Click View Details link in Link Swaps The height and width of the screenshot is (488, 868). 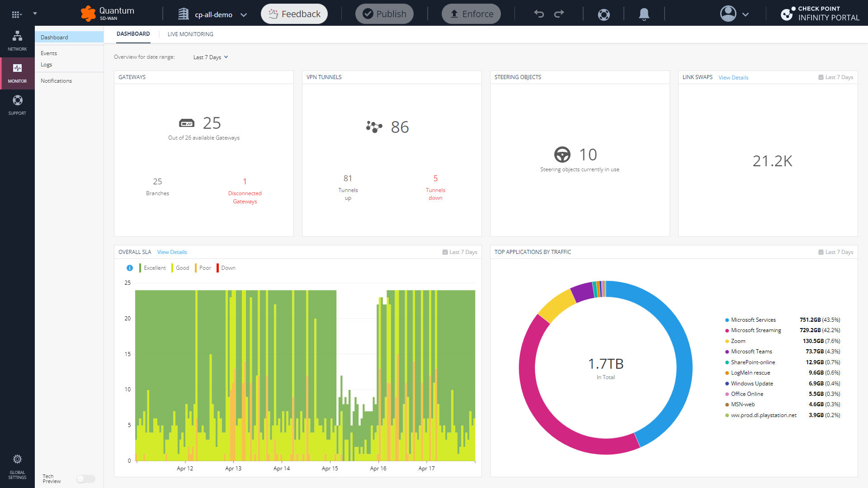pos(733,78)
